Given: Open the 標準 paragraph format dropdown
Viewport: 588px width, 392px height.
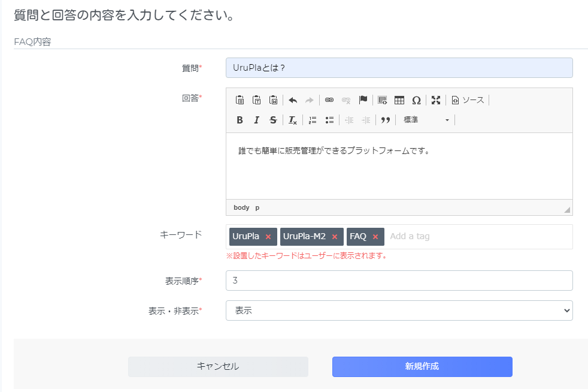Looking at the screenshot, I should pos(426,120).
